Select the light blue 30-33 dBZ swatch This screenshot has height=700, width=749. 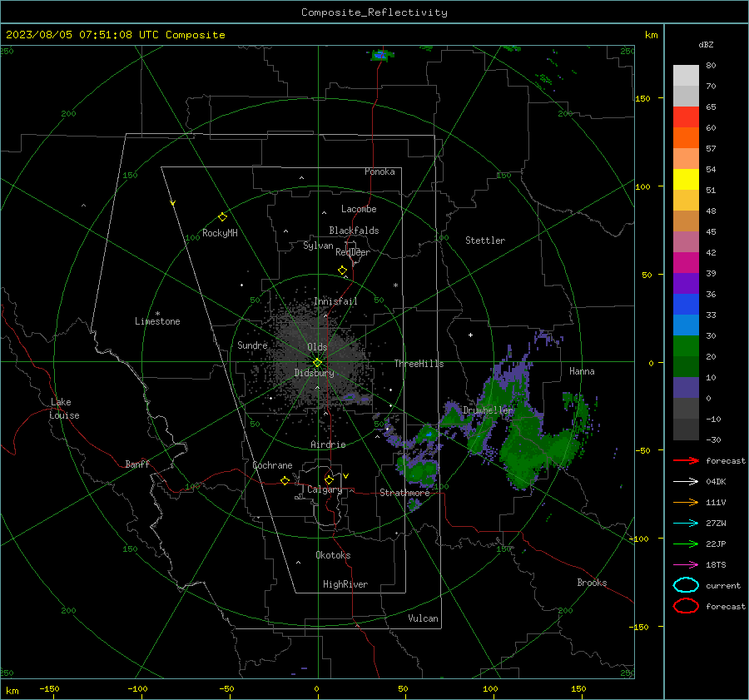click(686, 325)
